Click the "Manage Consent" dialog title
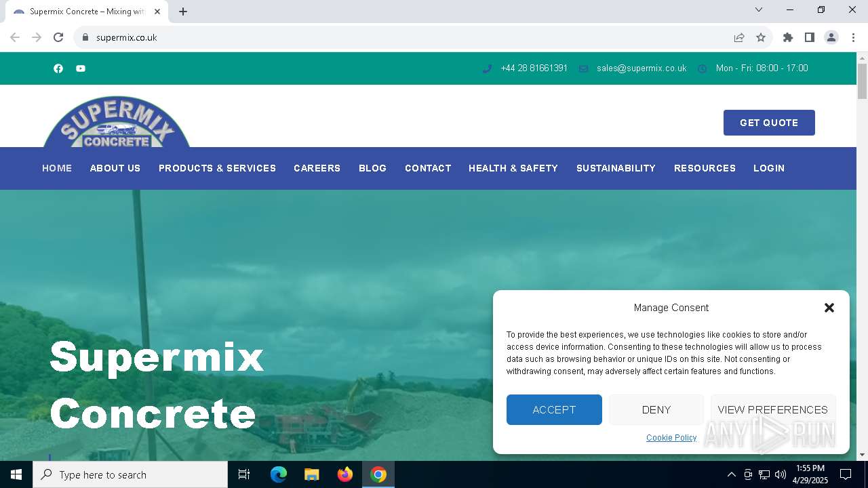 coord(671,308)
